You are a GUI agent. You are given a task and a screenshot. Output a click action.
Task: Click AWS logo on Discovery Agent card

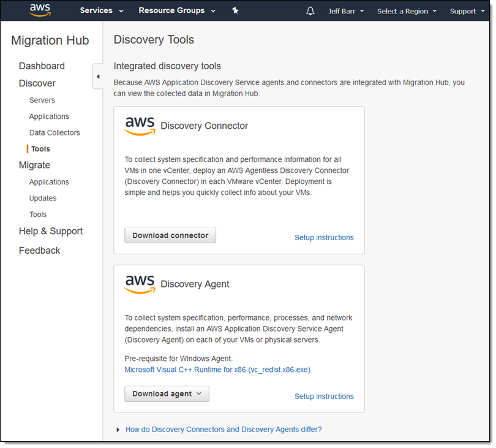[140, 284]
